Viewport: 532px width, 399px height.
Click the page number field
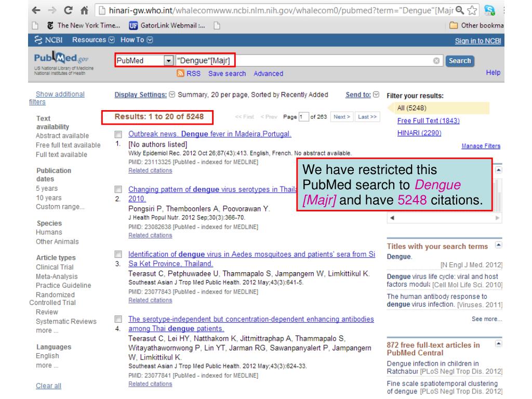coord(303,117)
